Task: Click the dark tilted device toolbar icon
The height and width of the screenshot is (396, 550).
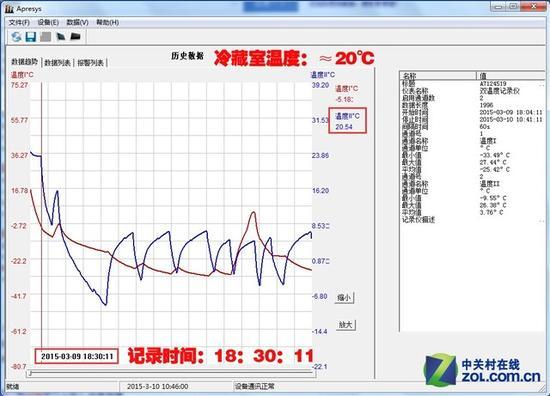Action: tap(61, 36)
